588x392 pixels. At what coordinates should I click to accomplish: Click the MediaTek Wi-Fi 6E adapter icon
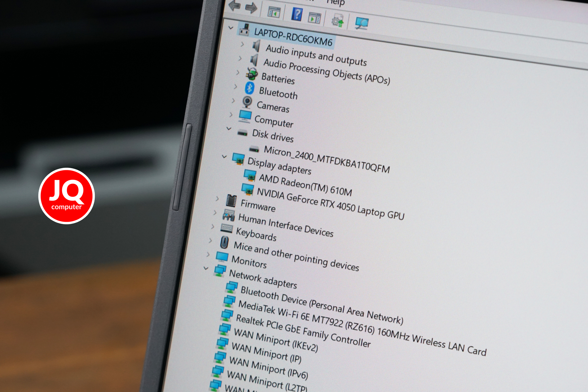229,301
